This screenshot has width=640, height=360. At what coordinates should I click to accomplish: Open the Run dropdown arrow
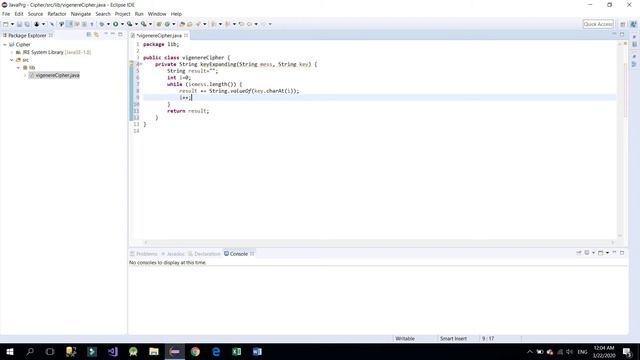(x=122, y=24)
